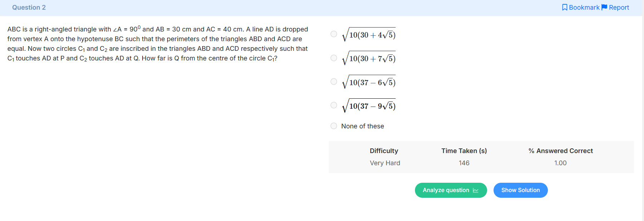Click the question paragraph about triangle ABC

pos(158,44)
